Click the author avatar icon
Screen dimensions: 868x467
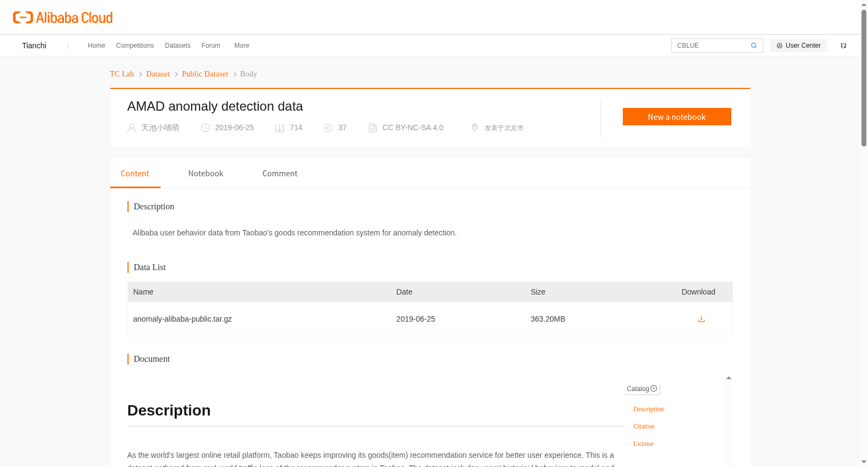[x=131, y=128]
